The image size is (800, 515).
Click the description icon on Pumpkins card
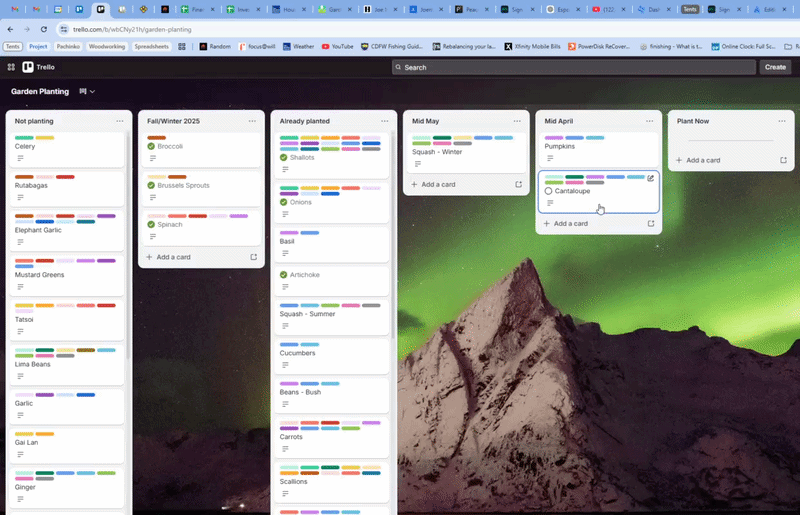point(550,158)
